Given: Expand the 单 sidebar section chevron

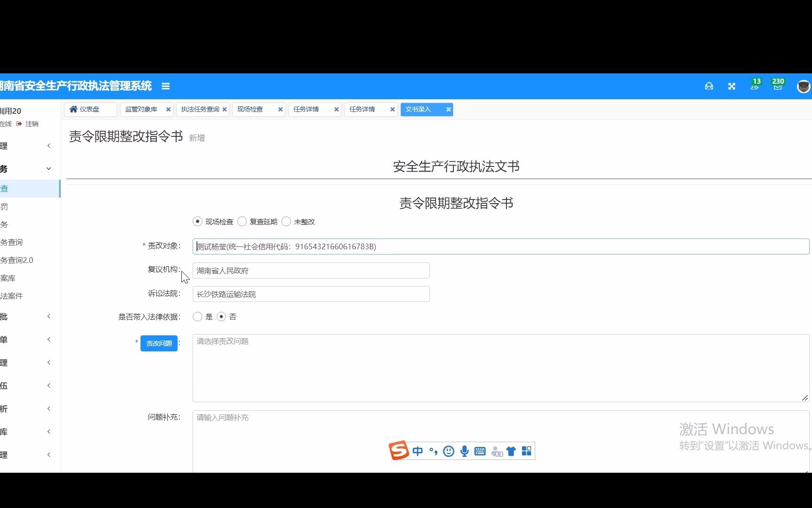Looking at the screenshot, I should click(x=49, y=340).
